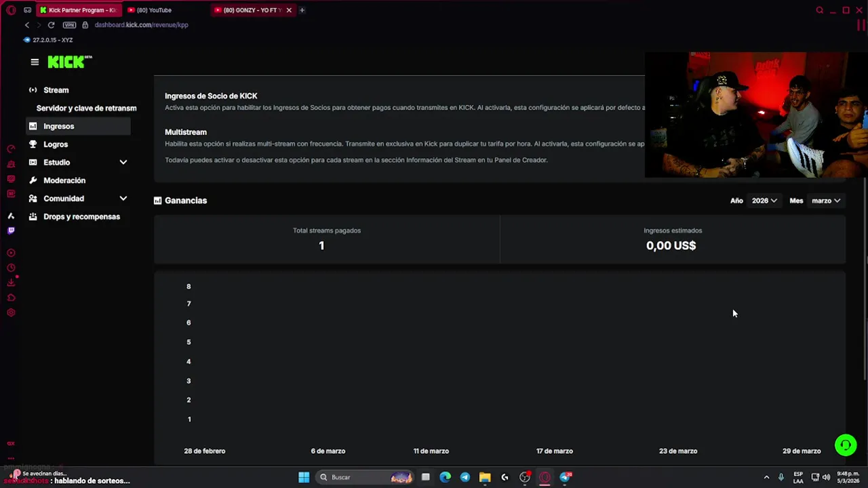Click the green support chat bubble
This screenshot has width=868, height=488.
pyautogui.click(x=845, y=445)
